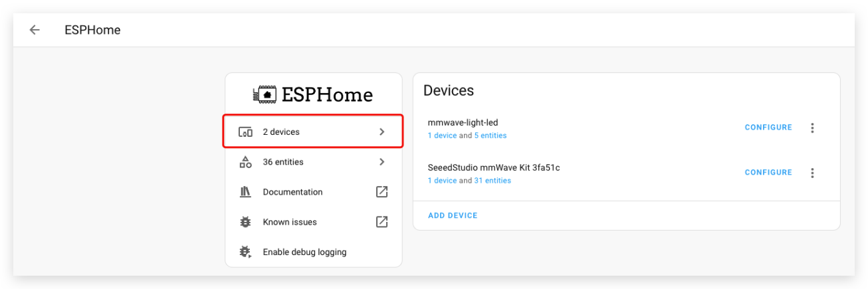Open external link icon for Known issues

[381, 222]
